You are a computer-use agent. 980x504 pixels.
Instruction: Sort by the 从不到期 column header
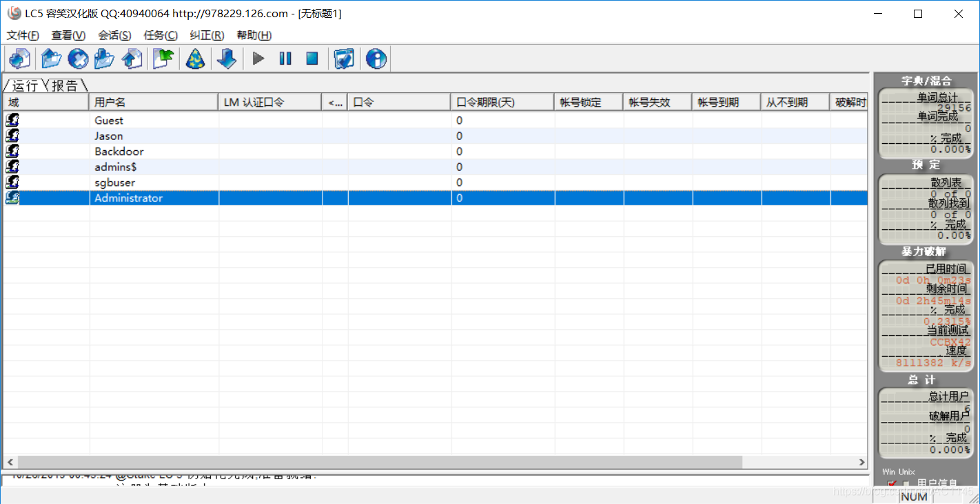coord(795,103)
